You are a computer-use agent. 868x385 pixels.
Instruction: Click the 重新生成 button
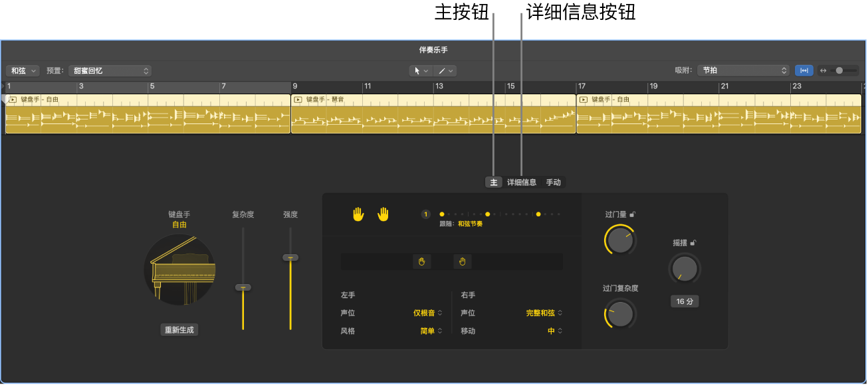[x=179, y=329]
